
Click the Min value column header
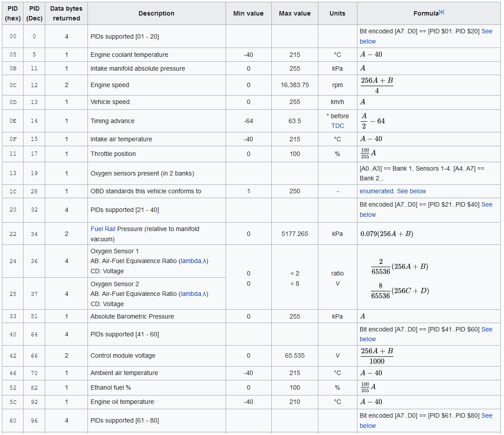pos(249,13)
